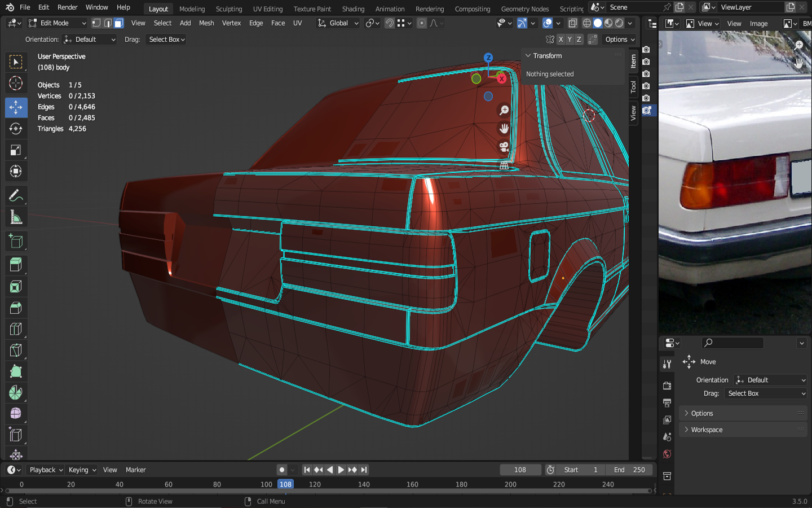Jump to the first frame

pos(307,470)
